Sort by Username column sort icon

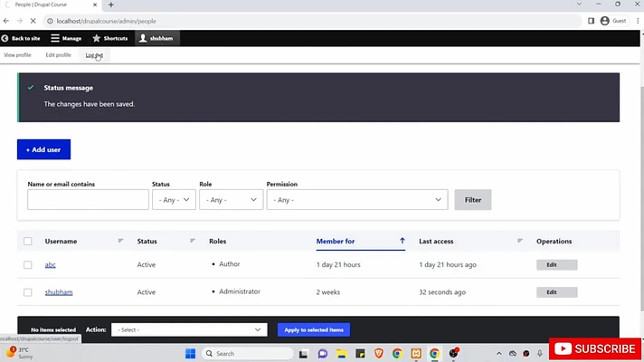[120, 241]
